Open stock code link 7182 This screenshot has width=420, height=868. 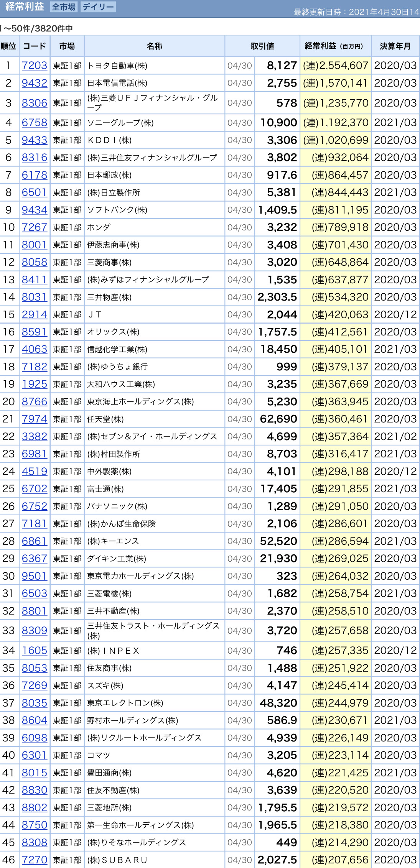coord(35,367)
